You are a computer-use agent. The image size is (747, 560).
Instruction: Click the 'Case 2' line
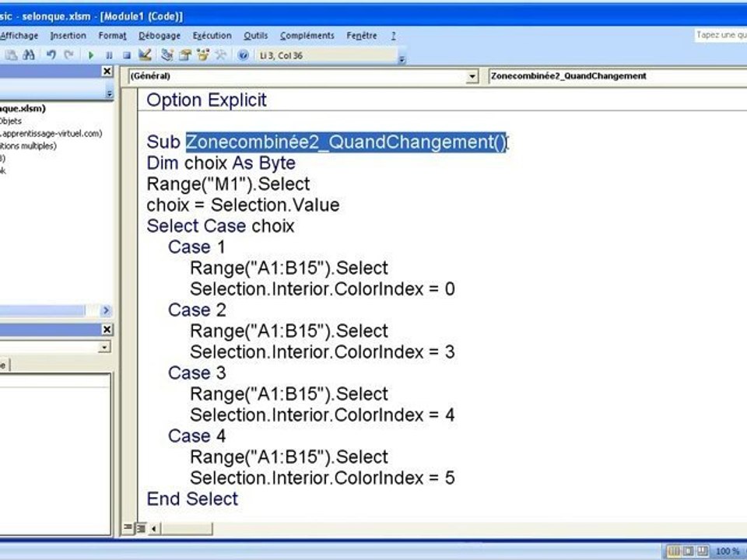[x=197, y=310]
